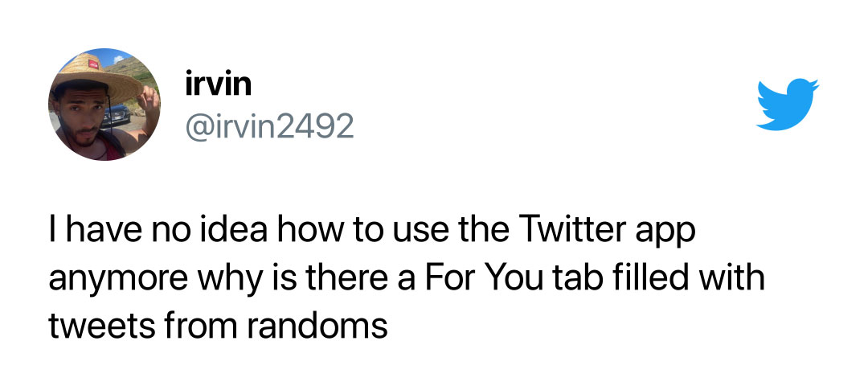Open the @irvin2492 handle link

pyautogui.click(x=268, y=125)
